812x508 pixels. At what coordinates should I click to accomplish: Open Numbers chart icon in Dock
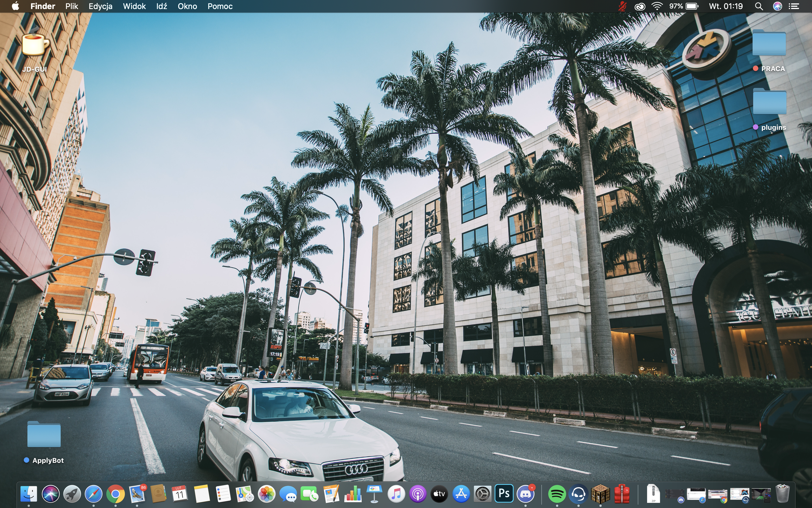point(353,494)
